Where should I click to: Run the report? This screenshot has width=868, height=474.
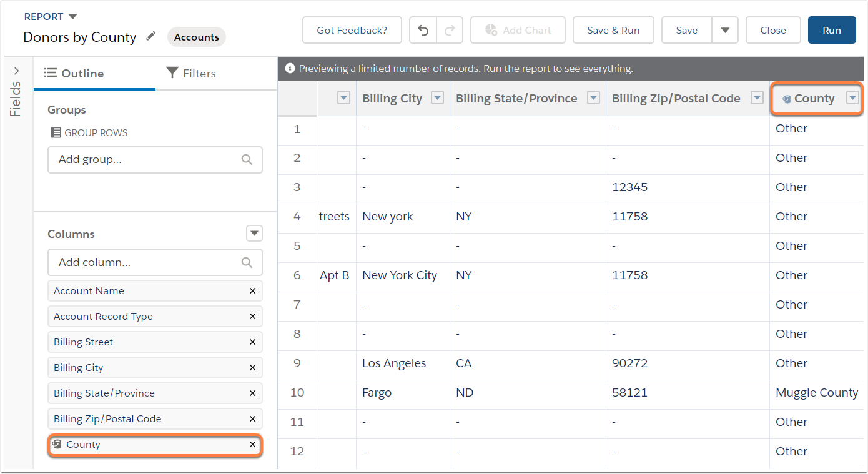(x=832, y=30)
